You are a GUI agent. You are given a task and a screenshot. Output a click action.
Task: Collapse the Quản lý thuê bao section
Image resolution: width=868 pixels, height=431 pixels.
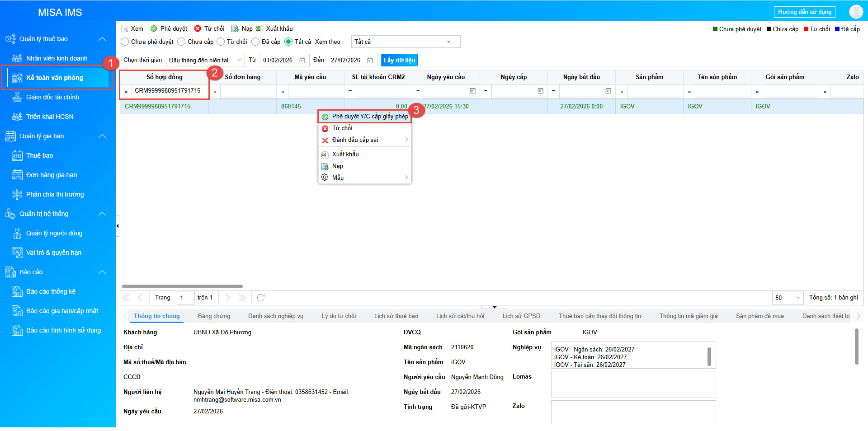pyautogui.click(x=102, y=39)
